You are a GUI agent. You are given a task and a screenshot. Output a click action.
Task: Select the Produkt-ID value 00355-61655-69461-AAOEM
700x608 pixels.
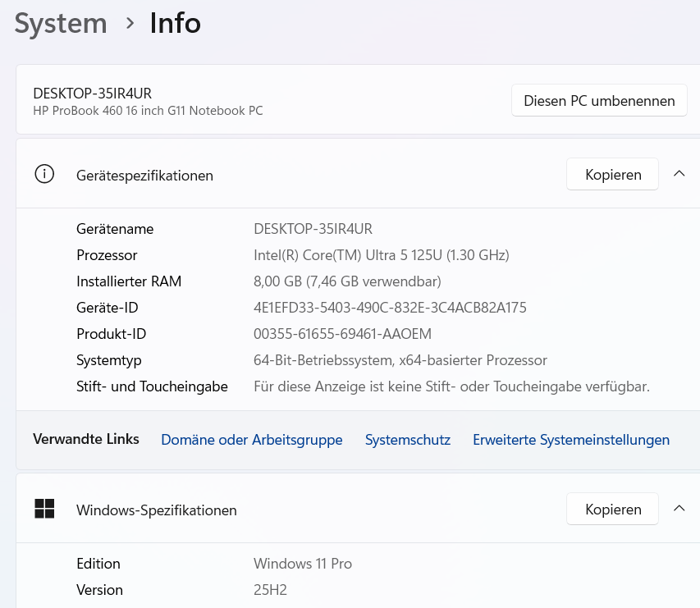tap(342, 334)
